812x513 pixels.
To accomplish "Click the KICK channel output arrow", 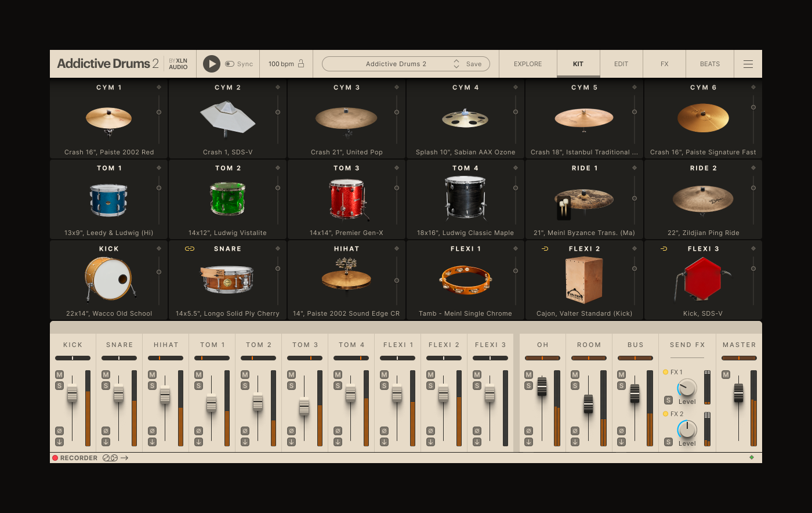I will [x=59, y=442].
